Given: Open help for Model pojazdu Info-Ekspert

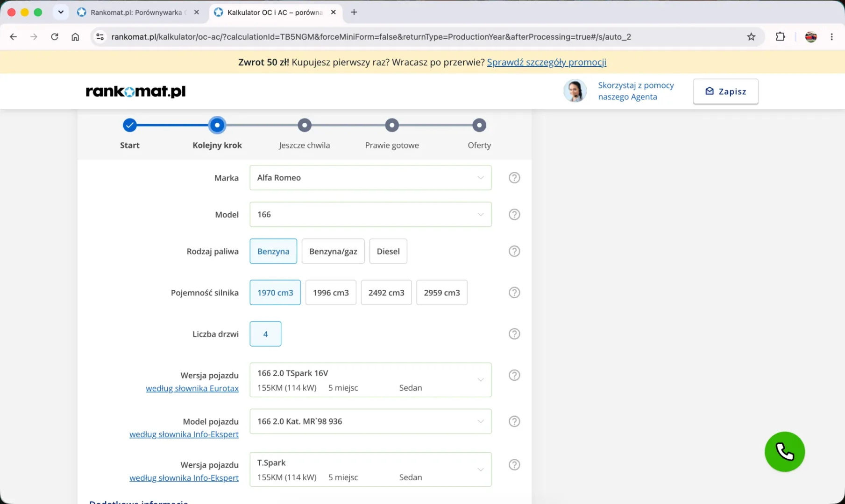Looking at the screenshot, I should tap(514, 422).
